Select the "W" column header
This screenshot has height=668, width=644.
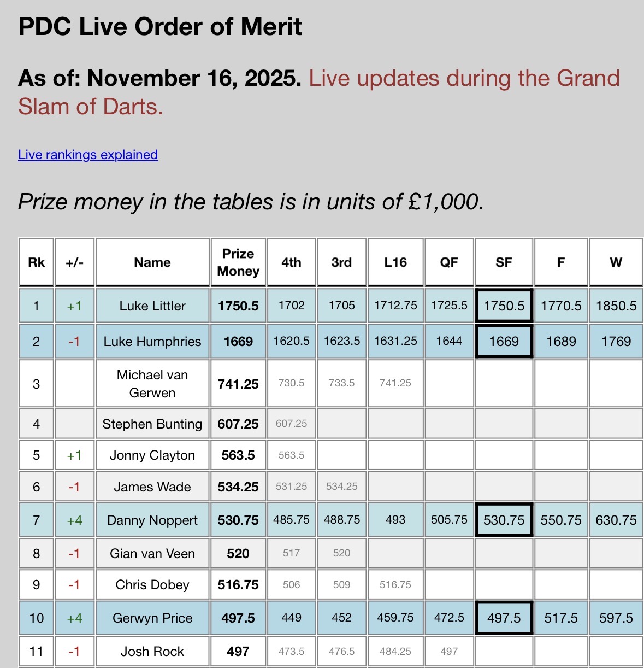click(616, 262)
